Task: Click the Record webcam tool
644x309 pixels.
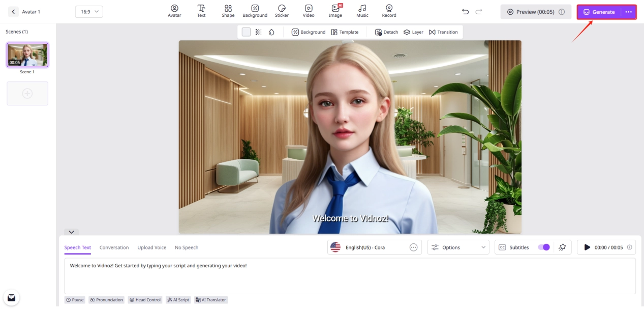Action: (389, 11)
